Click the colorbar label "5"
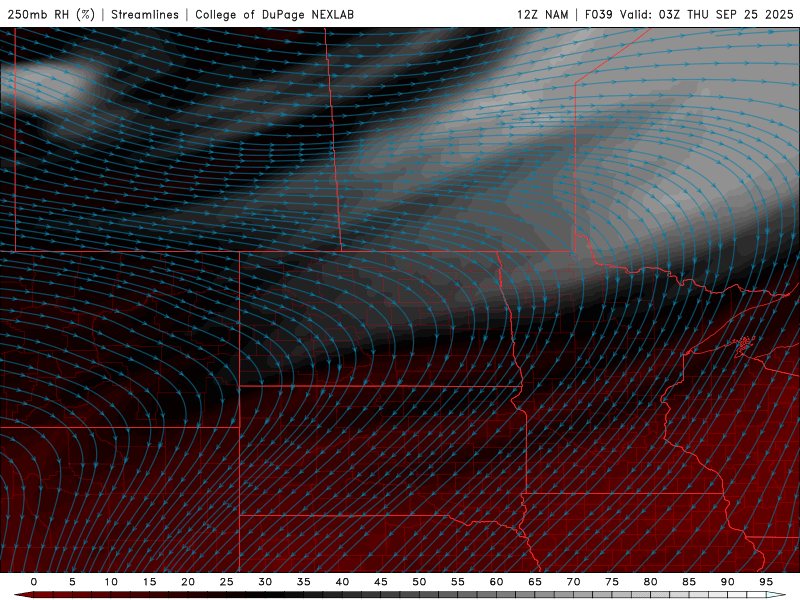Viewport: 800px width, 600px height. (x=72, y=582)
